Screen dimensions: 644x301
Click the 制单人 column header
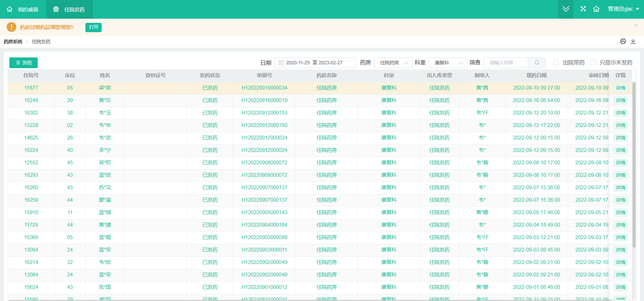click(x=482, y=75)
